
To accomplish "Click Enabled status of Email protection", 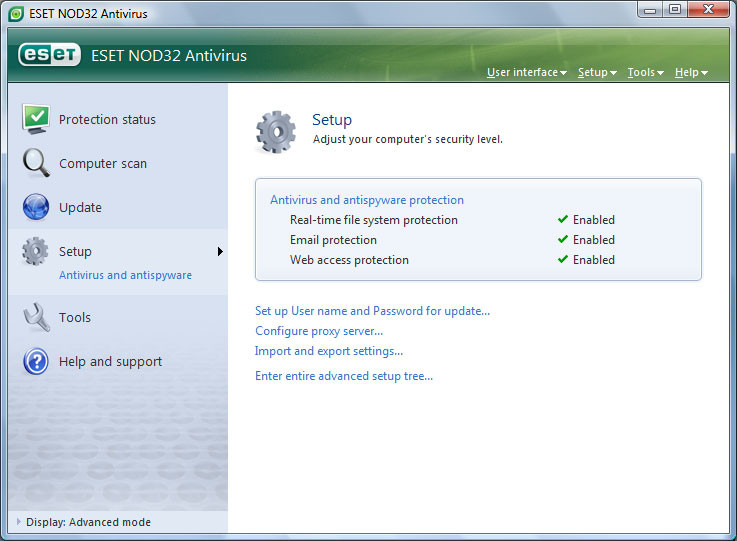I will (594, 240).
